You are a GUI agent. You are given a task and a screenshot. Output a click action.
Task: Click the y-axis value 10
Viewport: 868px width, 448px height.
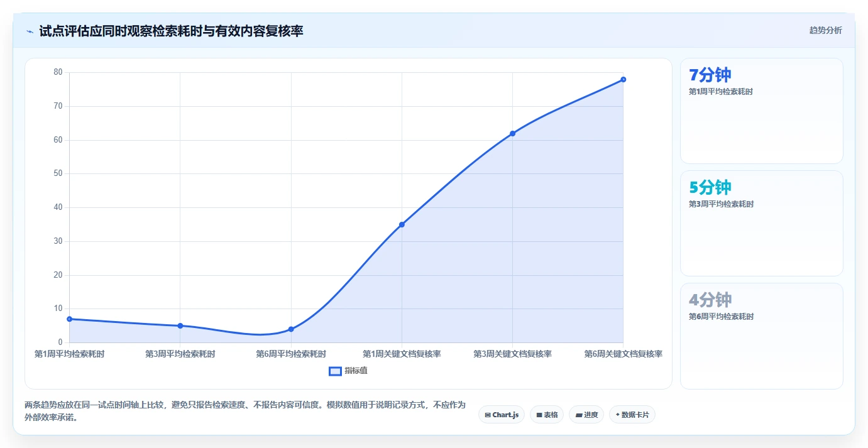[58, 309]
